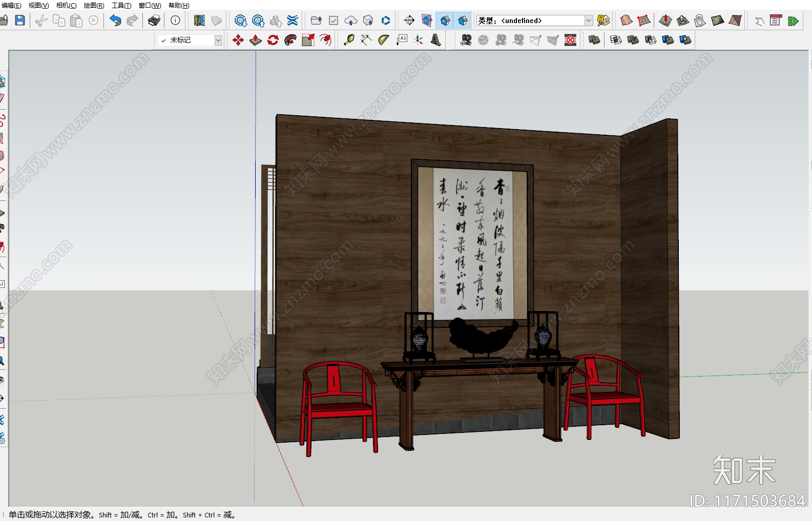812x521 pixels.
Task: Click the Split solid tool
Action: coord(685,40)
